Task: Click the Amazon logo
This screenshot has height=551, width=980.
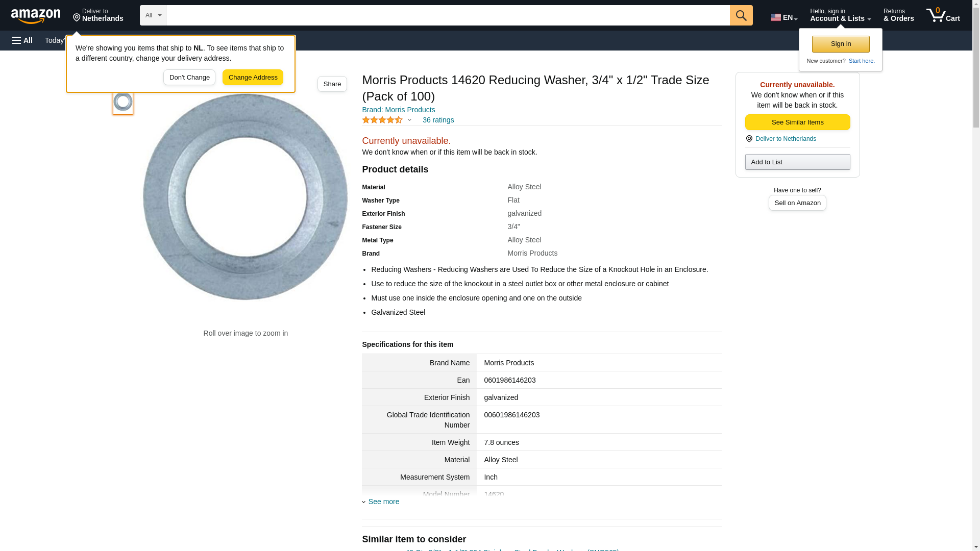Action: click(36, 16)
